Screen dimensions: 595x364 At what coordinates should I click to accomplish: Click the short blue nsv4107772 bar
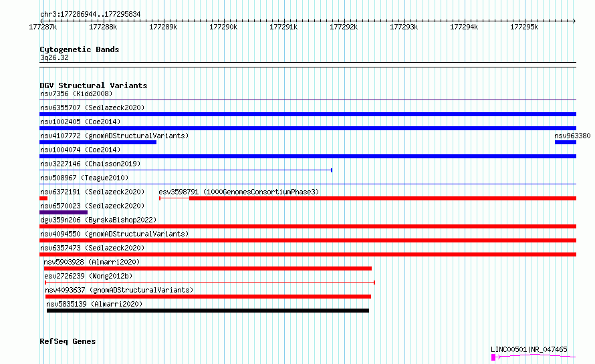point(98,142)
